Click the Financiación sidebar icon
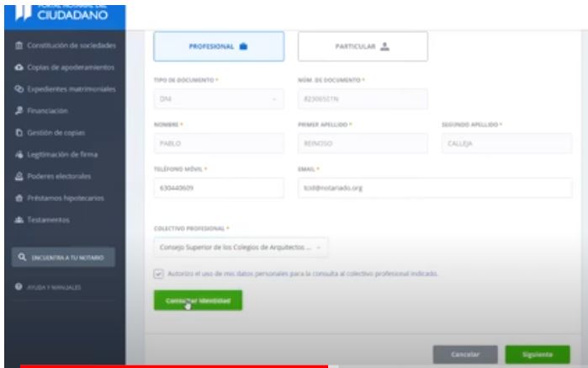588x368 pixels. click(19, 111)
